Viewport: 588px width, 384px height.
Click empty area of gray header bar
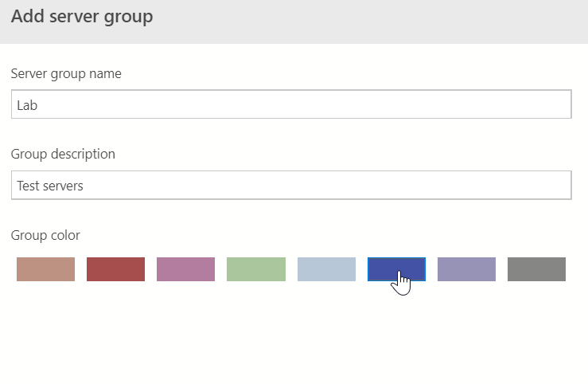pyautogui.click(x=382, y=21)
